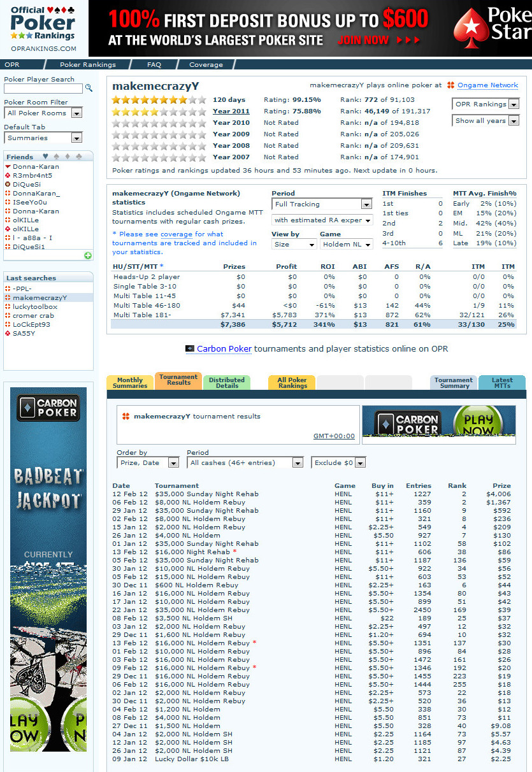532x772 pixels.
Task: Select the spade suit icon in Friends header
Action: pyautogui.click(x=56, y=156)
